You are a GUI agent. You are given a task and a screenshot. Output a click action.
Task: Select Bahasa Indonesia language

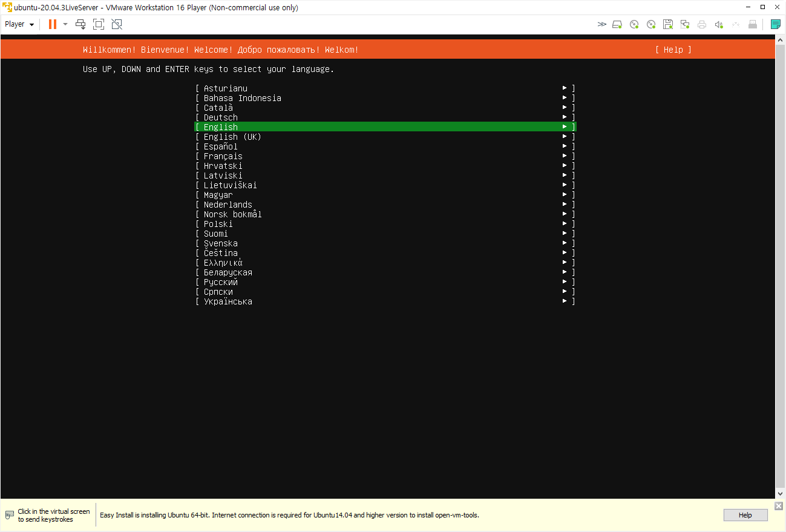pyautogui.click(x=385, y=98)
